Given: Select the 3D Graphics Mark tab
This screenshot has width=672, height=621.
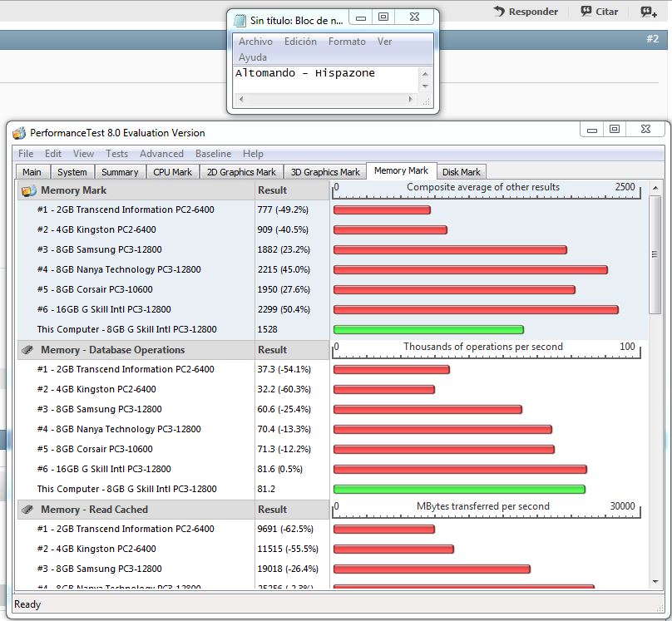Looking at the screenshot, I should pyautogui.click(x=325, y=172).
